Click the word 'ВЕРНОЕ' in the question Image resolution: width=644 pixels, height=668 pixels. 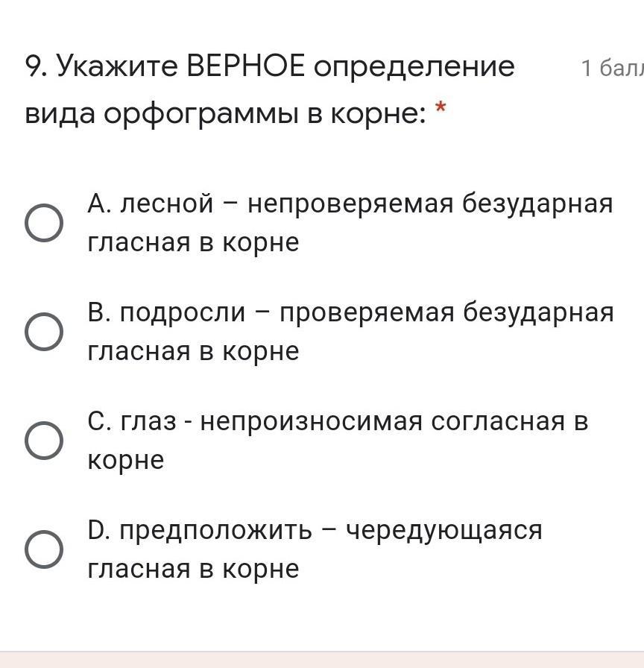click(245, 67)
